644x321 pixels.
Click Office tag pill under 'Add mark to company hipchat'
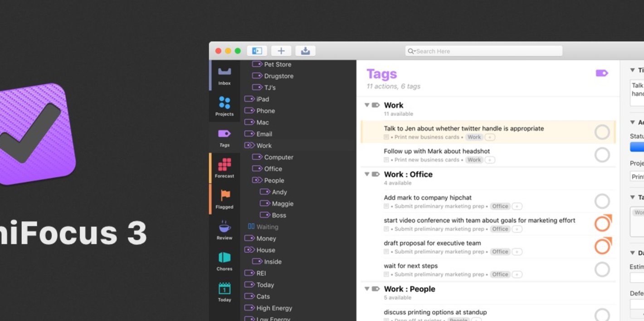point(500,206)
